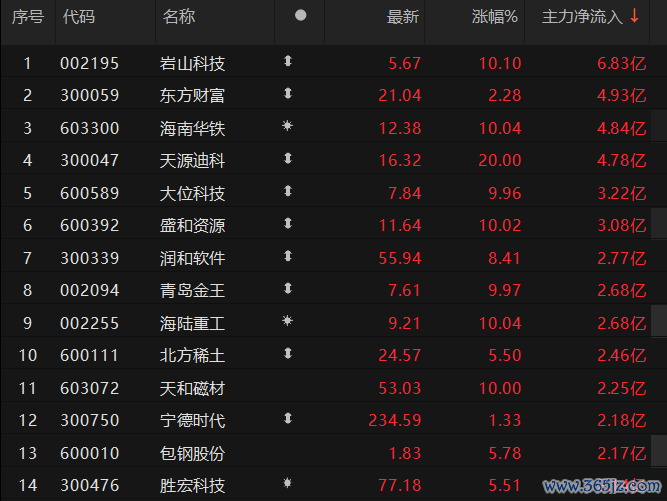The height and width of the screenshot is (501, 667).
Task: Click the 名称 column header
Action: point(179,17)
